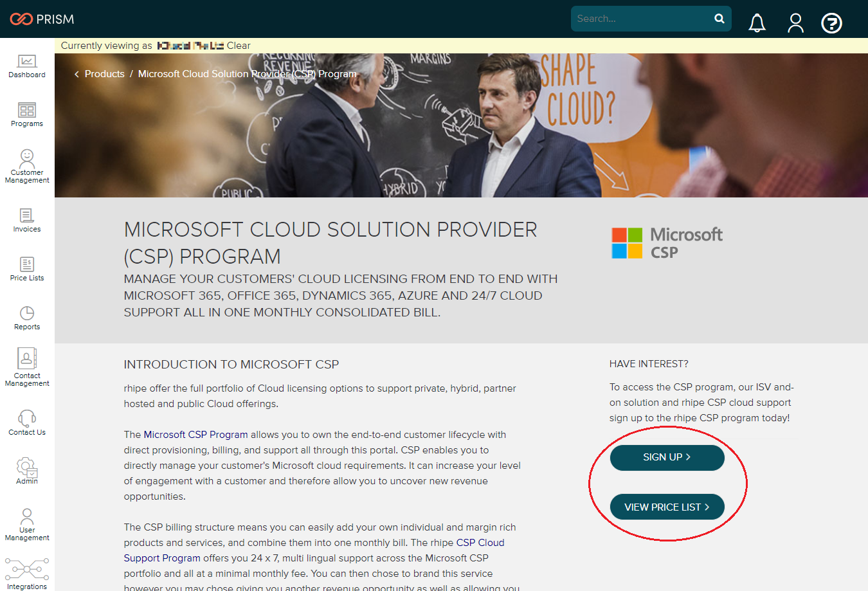This screenshot has width=868, height=591.
Task: Click Microsoft Cloud Solution Provider breadcrumb
Action: tap(247, 74)
